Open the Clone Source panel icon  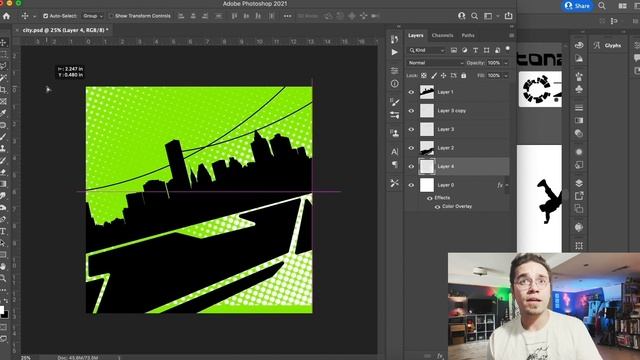point(394,133)
